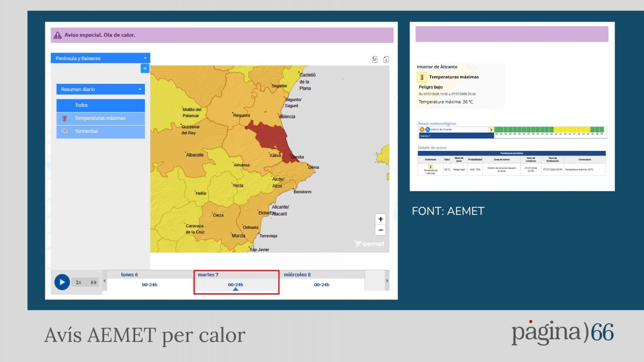The width and height of the screenshot is (644, 362).
Task: Zoom in the map with plus button
Action: (381, 219)
